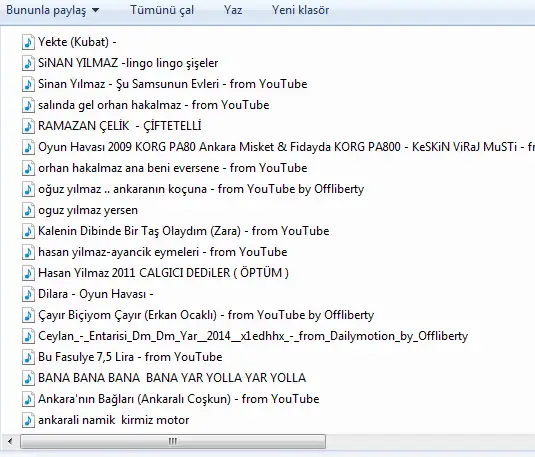This screenshot has width=535, height=457.
Task: Click the audio icon beside SiNAN YILMAZ lingo lingo şişeler
Action: coord(28,63)
